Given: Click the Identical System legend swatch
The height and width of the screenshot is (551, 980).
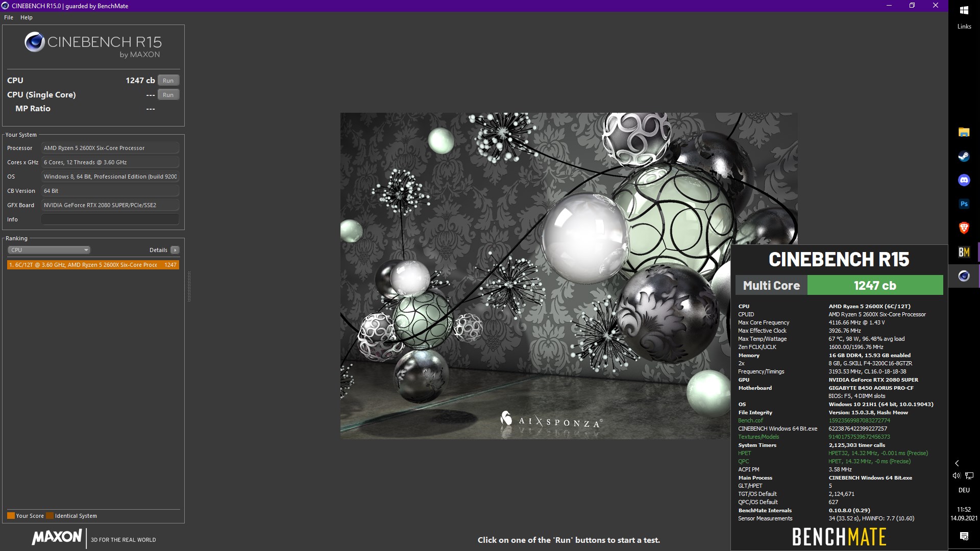Looking at the screenshot, I should pyautogui.click(x=50, y=515).
